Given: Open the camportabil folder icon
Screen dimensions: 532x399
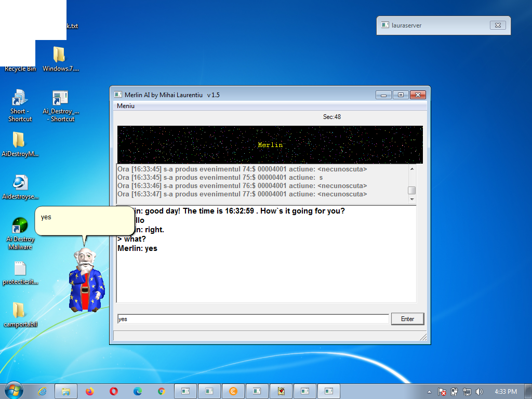Looking at the screenshot, I should 19,310.
